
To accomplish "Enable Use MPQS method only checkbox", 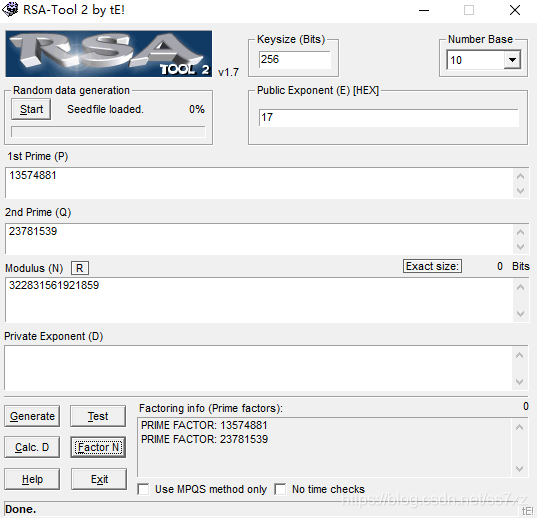I will click(143, 489).
